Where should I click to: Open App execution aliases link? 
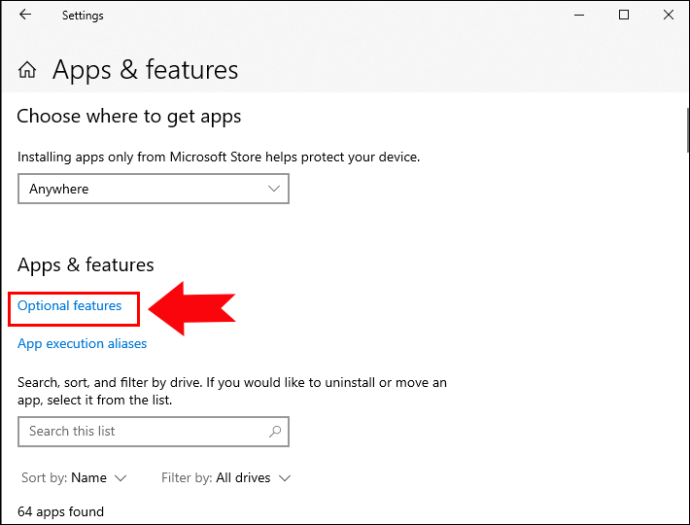point(82,343)
